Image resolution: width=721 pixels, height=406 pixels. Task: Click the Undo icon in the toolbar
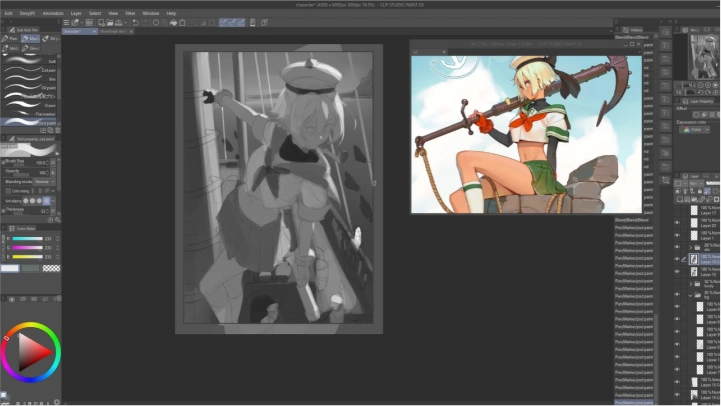point(136,23)
